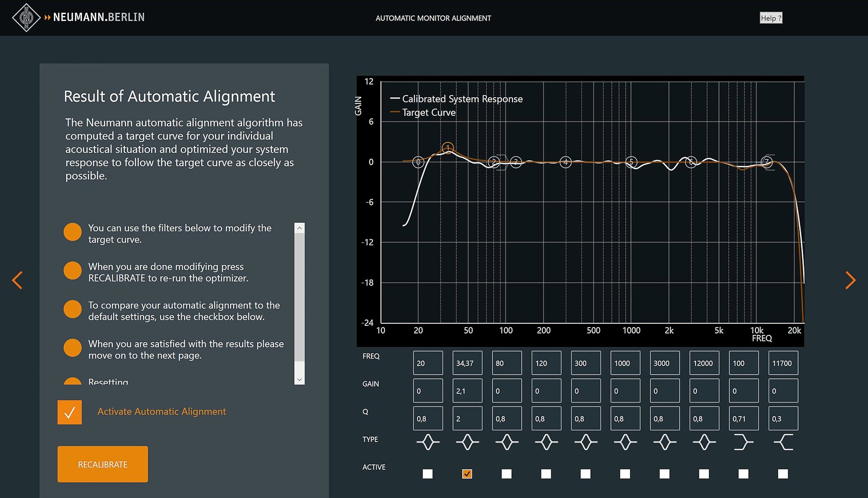Change filter type icon for 3000 Hz filter
Image resolution: width=868 pixels, height=498 pixels.
(x=665, y=442)
